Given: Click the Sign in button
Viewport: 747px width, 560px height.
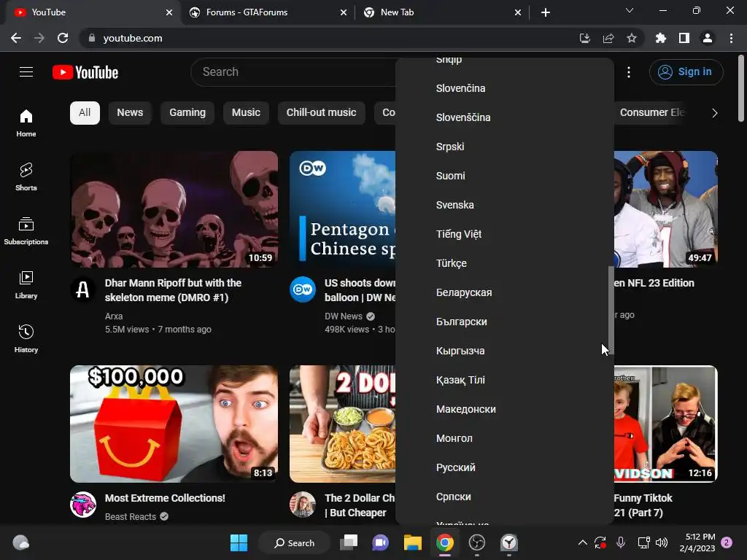Looking at the screenshot, I should tap(686, 72).
